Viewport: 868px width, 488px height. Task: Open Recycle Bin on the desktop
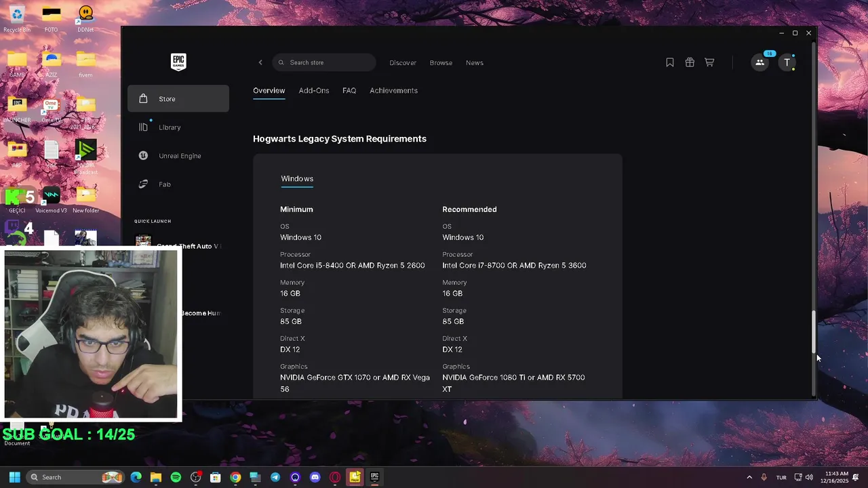[x=17, y=18]
